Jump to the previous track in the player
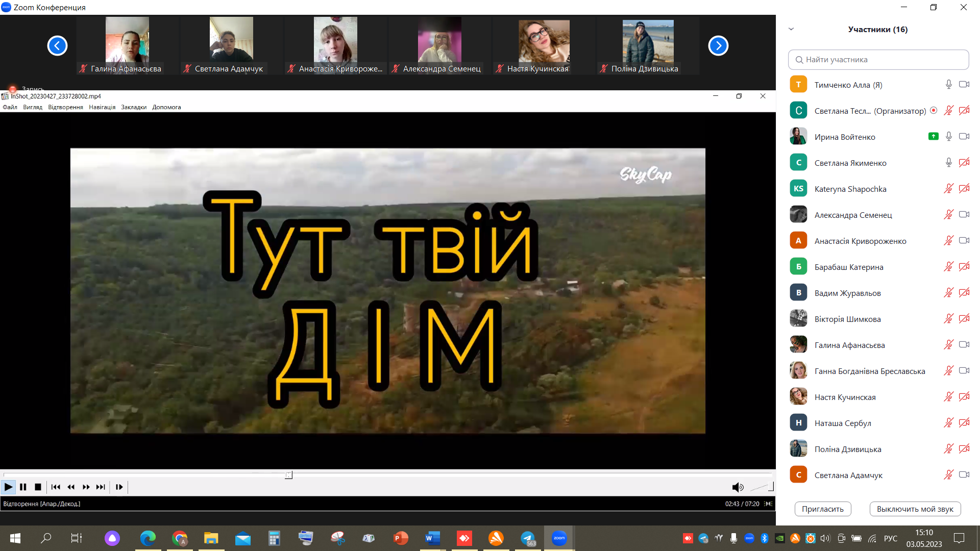Screen dimensions: 980x551 (56, 487)
